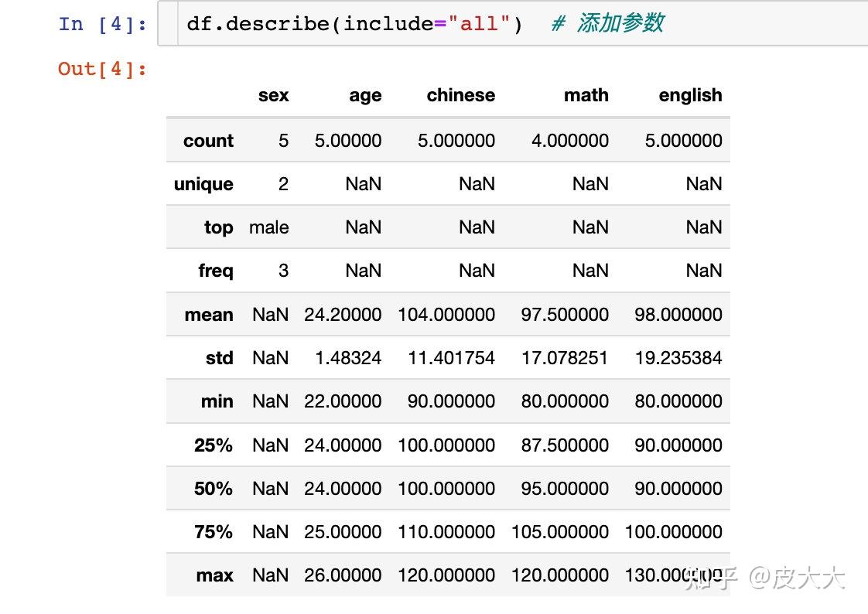Select the age column header
The height and width of the screenshot is (614, 868).
point(365,95)
